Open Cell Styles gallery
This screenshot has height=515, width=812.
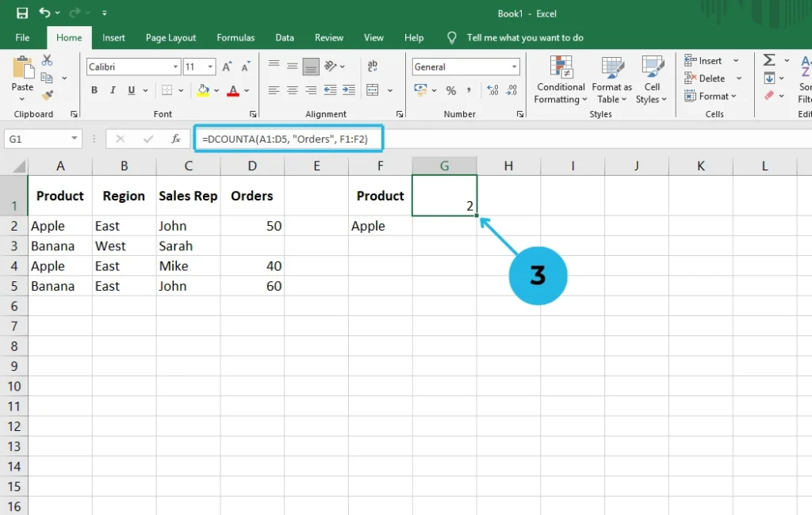[652, 80]
